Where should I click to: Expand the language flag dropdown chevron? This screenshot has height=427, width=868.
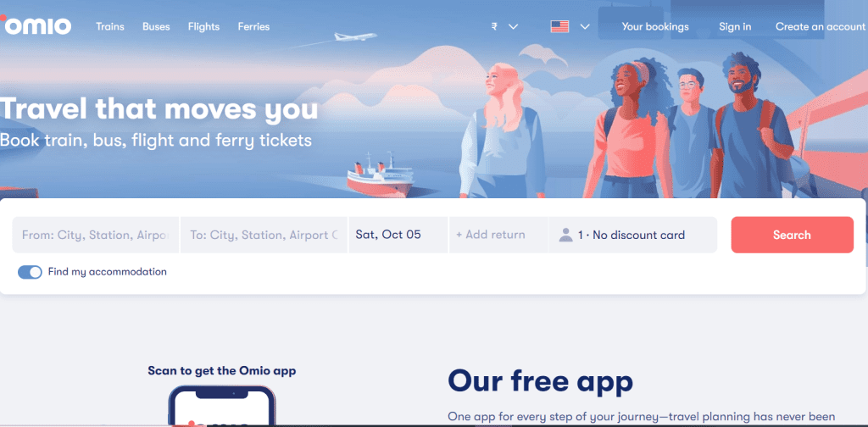coord(585,26)
